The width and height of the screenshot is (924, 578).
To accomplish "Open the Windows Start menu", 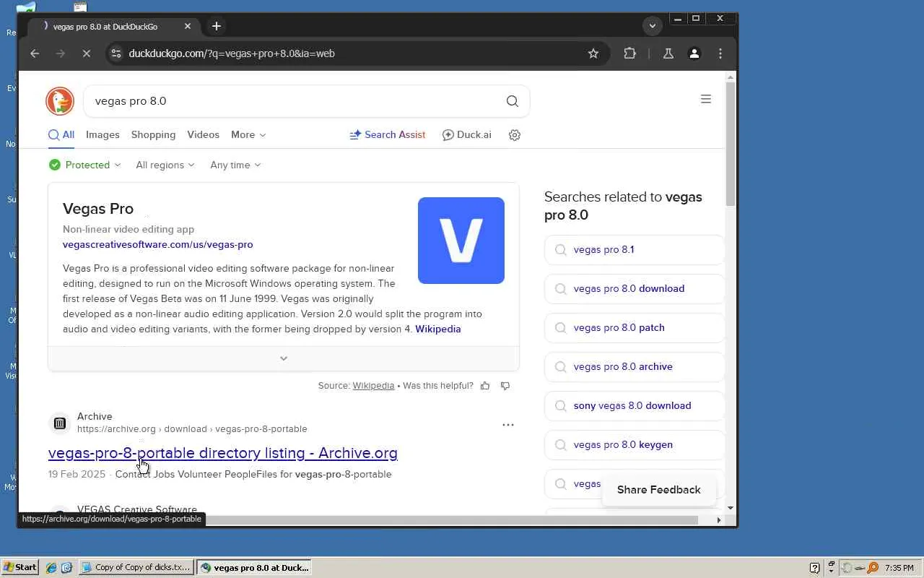I will tap(20, 568).
